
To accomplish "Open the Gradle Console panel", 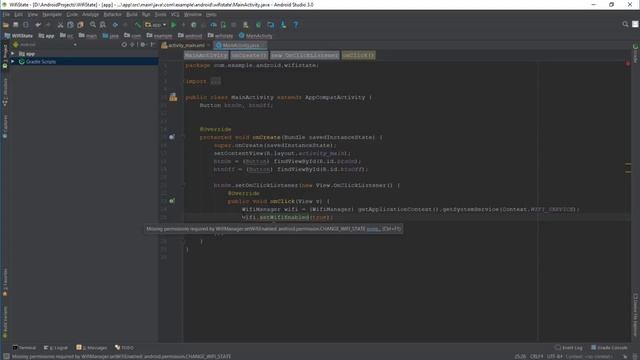I will coord(609,348).
